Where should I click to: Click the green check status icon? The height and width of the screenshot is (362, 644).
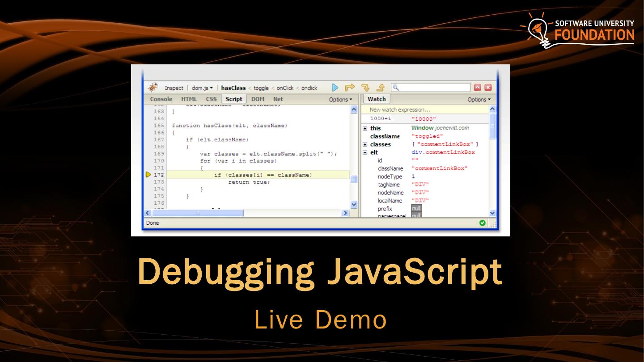click(x=483, y=223)
